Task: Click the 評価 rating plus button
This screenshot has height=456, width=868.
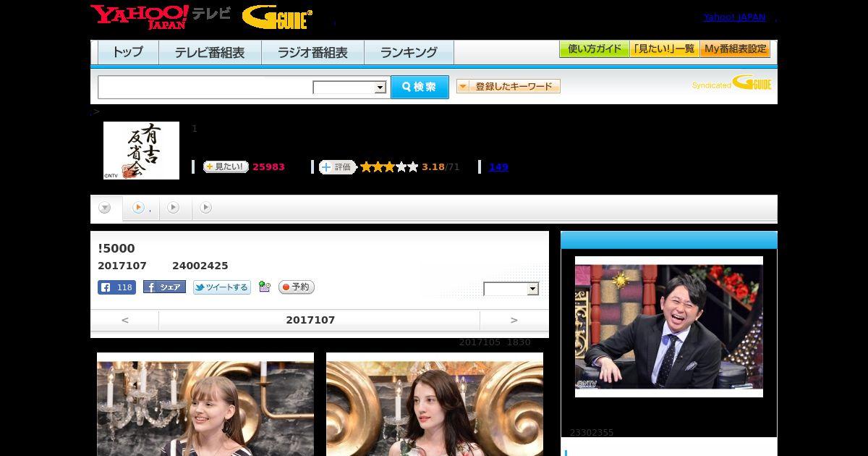Action: 338,167
